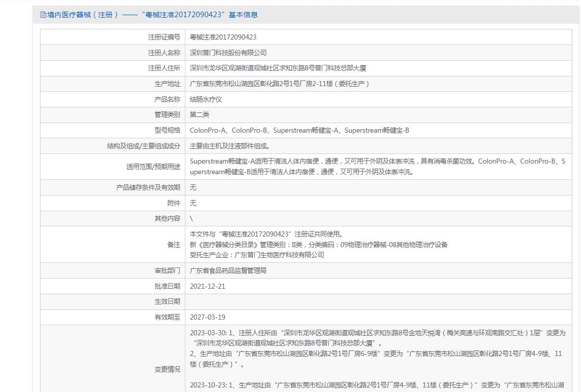Click the approval date 2021-12-21
The height and width of the screenshot is (392, 581).
[208, 286]
